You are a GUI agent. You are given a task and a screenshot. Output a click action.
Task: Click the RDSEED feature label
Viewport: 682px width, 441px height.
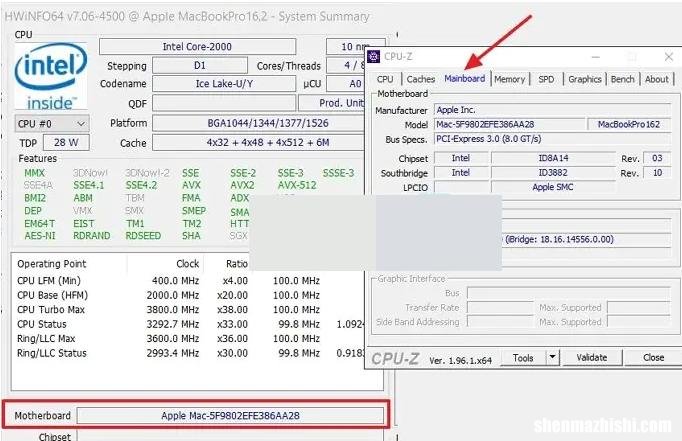point(143,236)
